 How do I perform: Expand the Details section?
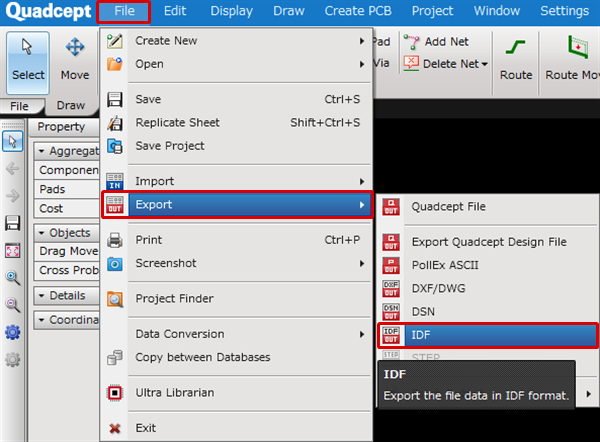[42, 296]
